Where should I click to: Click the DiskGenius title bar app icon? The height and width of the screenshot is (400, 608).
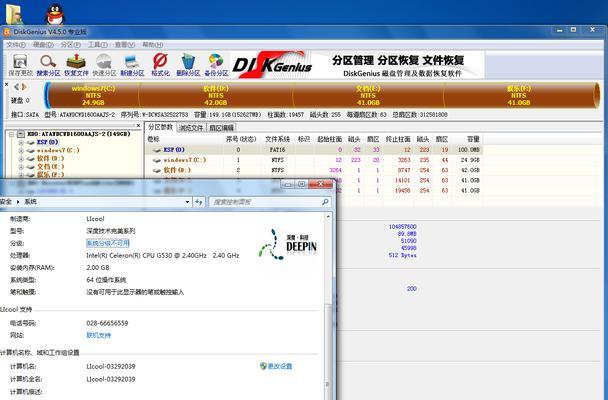pyautogui.click(x=7, y=32)
